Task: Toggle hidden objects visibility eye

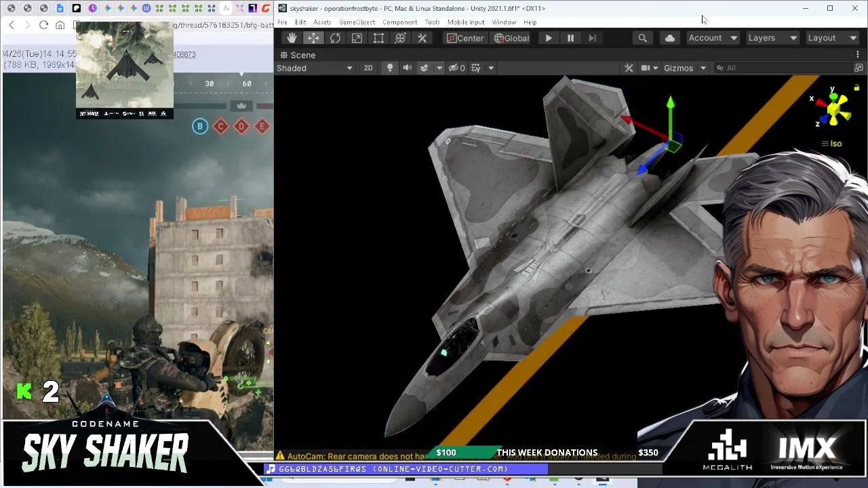Action: coord(456,68)
